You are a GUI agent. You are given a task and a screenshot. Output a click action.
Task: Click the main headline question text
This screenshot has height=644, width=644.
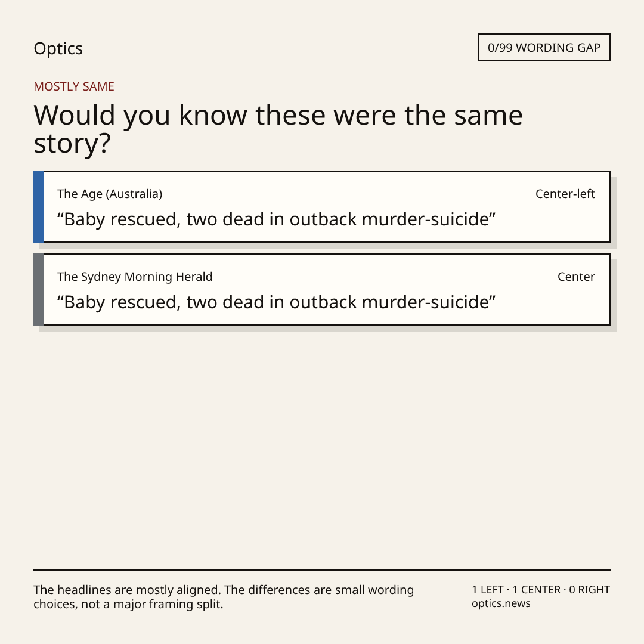click(278, 129)
